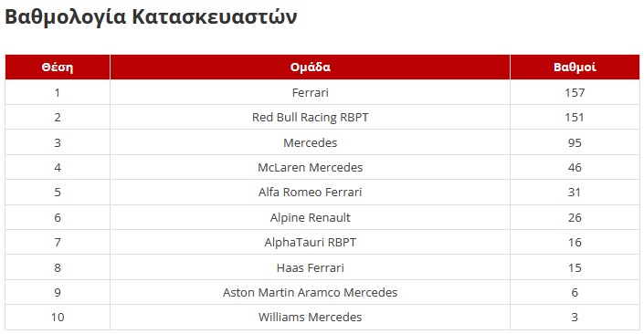The height and width of the screenshot is (334, 644).
Task: Click the Βαθμολογία Κατασκευαστών heading
Action: click(151, 17)
